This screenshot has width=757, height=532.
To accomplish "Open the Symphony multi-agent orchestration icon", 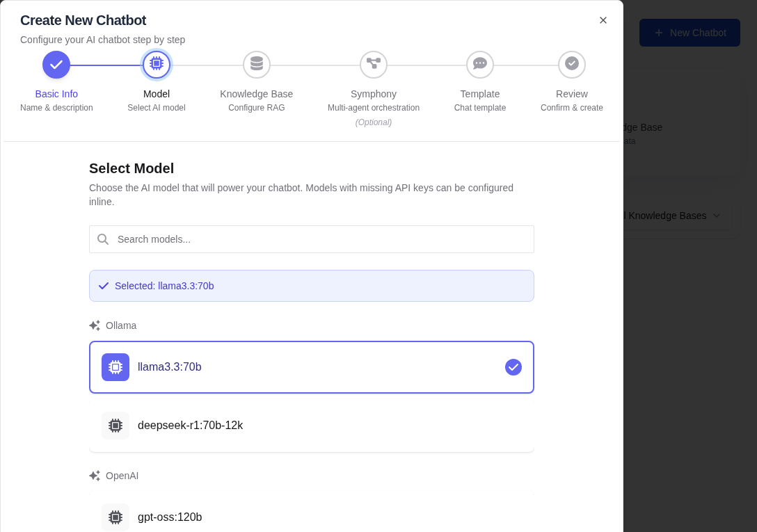I will coord(374,64).
